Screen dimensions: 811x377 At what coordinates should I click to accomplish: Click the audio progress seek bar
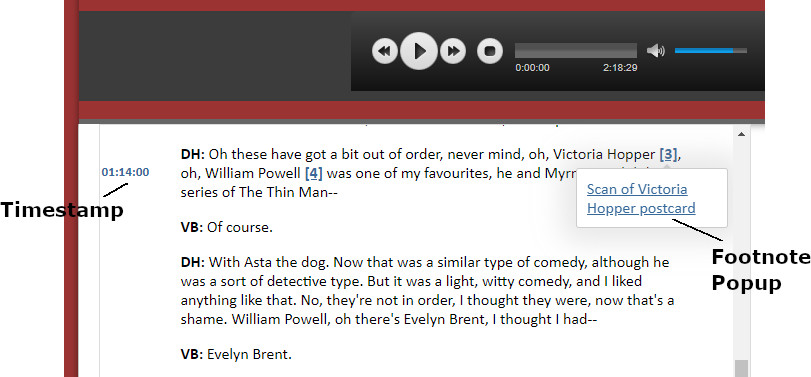(x=576, y=51)
